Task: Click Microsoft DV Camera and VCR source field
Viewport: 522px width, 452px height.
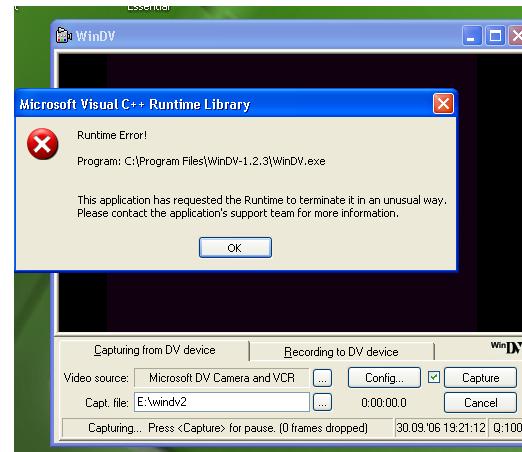Action: click(222, 378)
